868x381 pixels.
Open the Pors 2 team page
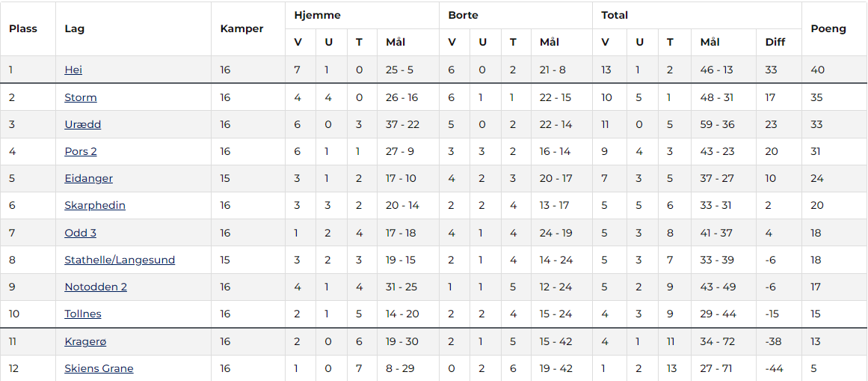pos(80,151)
